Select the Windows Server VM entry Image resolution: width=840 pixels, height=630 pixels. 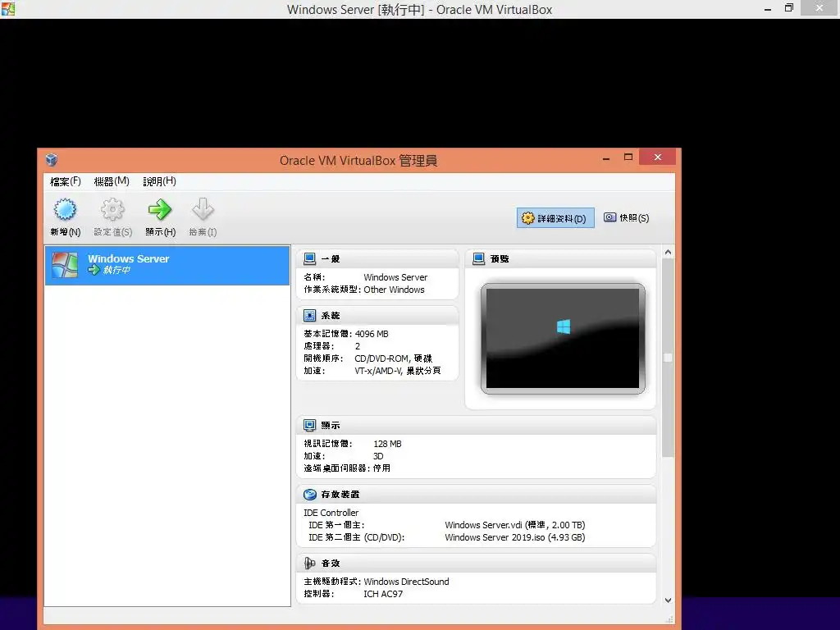point(167,265)
